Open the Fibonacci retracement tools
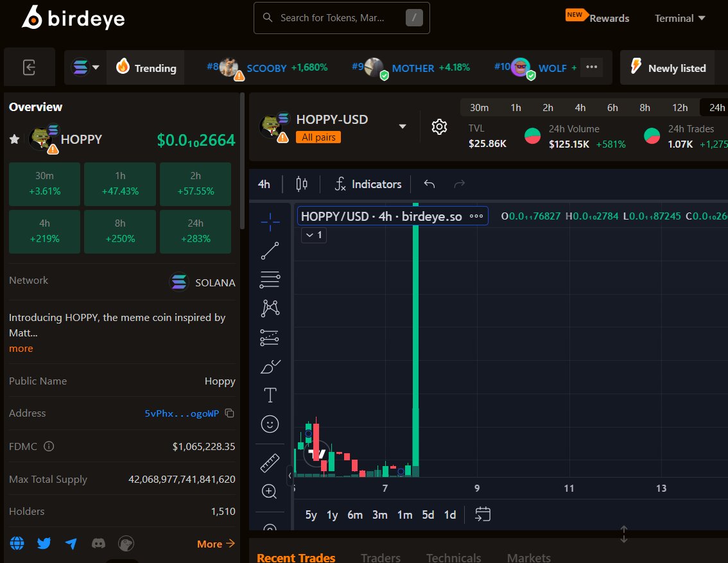The width and height of the screenshot is (728, 563). tap(270, 279)
